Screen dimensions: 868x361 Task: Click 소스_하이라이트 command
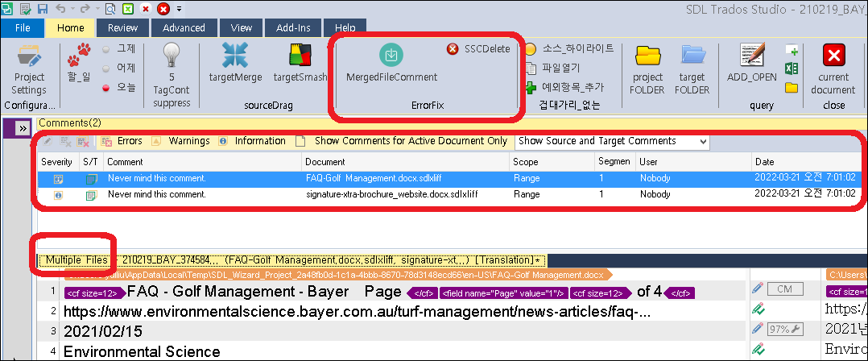(569, 48)
